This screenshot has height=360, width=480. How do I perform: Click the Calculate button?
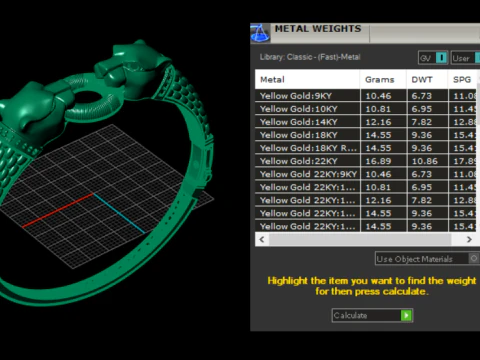[x=372, y=315]
